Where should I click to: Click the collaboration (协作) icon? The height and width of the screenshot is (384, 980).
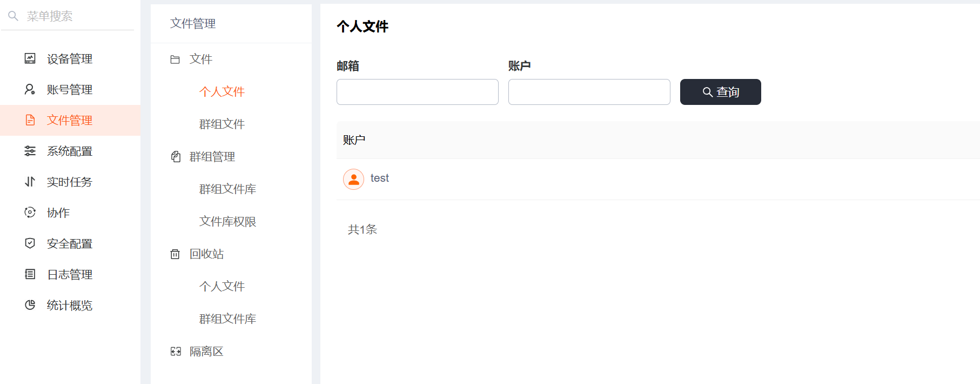(30, 213)
